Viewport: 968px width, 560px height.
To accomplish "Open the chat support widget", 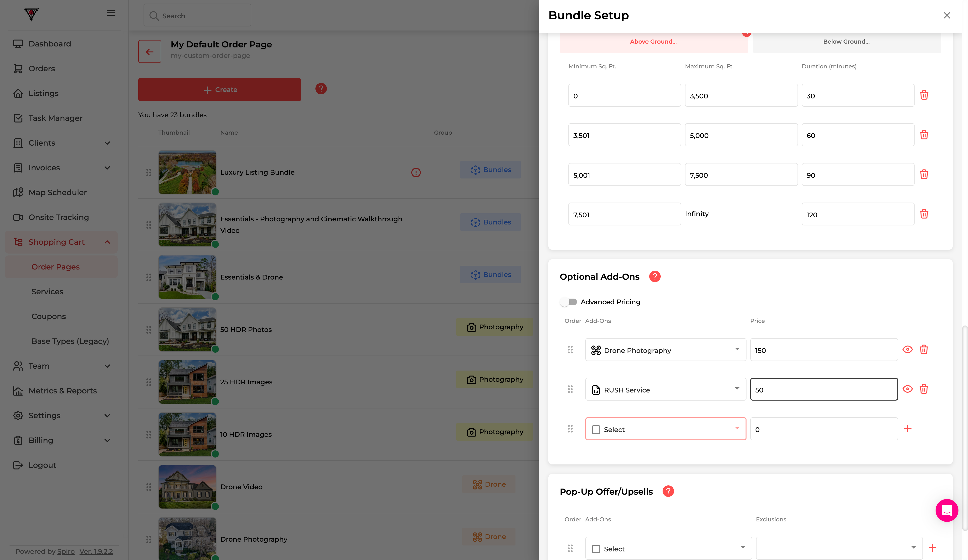I will coord(947,510).
